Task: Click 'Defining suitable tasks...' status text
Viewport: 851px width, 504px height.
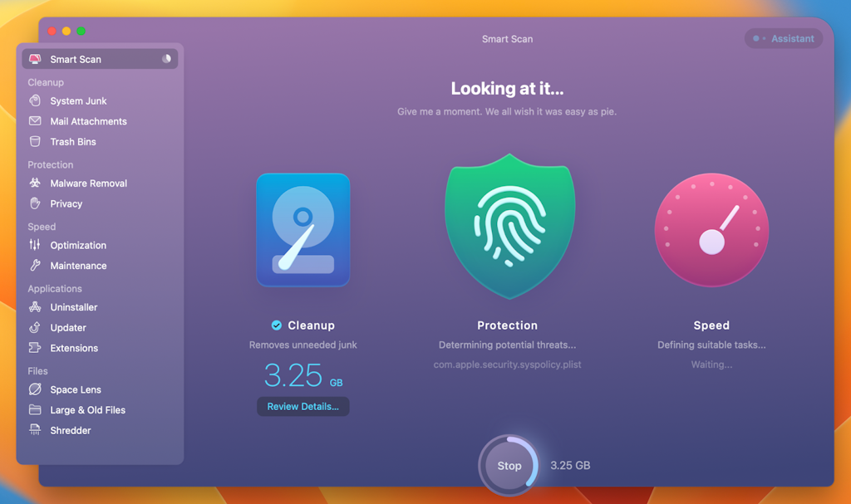Action: coord(711,345)
